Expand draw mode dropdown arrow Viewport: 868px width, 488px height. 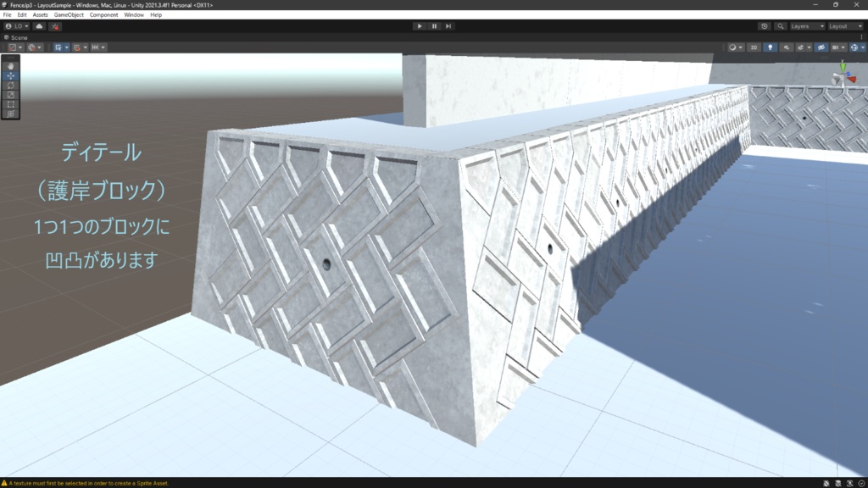click(x=741, y=47)
